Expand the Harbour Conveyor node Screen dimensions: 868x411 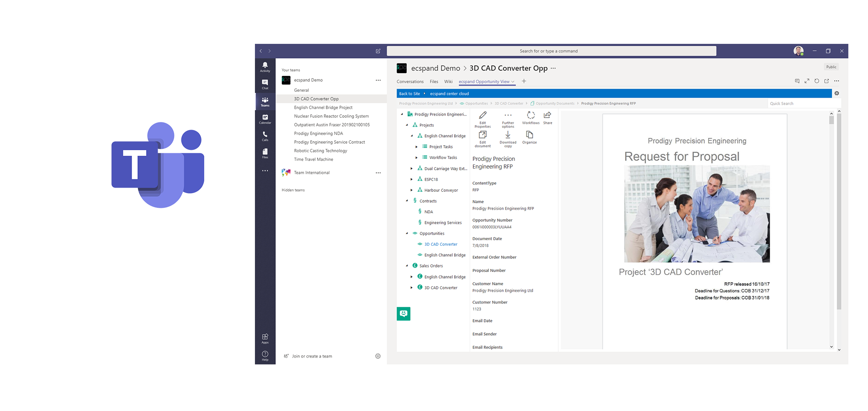[x=412, y=190]
